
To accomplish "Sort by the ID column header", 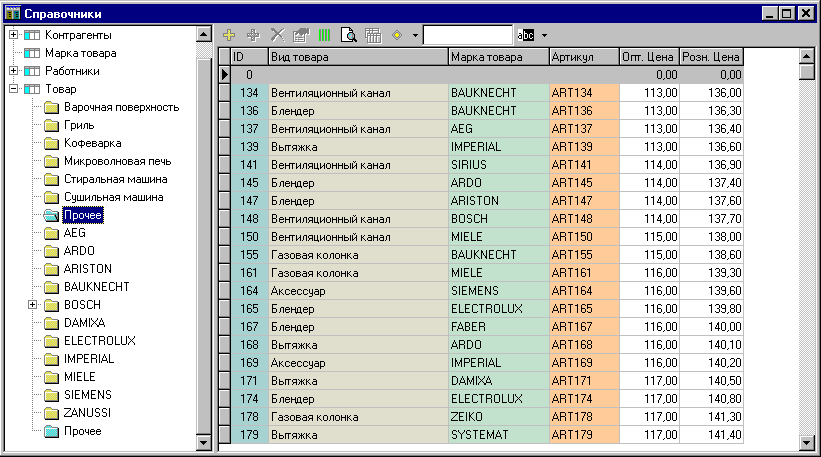I will [250, 57].
